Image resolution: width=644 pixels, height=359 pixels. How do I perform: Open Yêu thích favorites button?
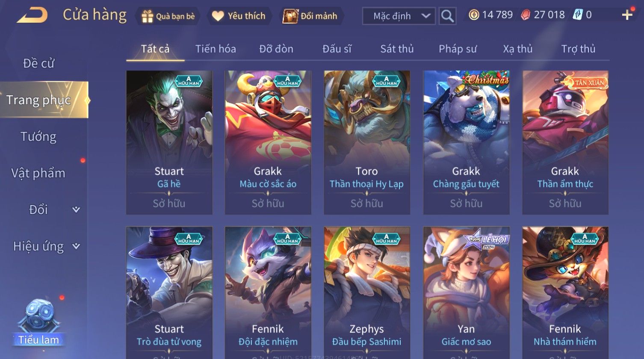tap(239, 16)
